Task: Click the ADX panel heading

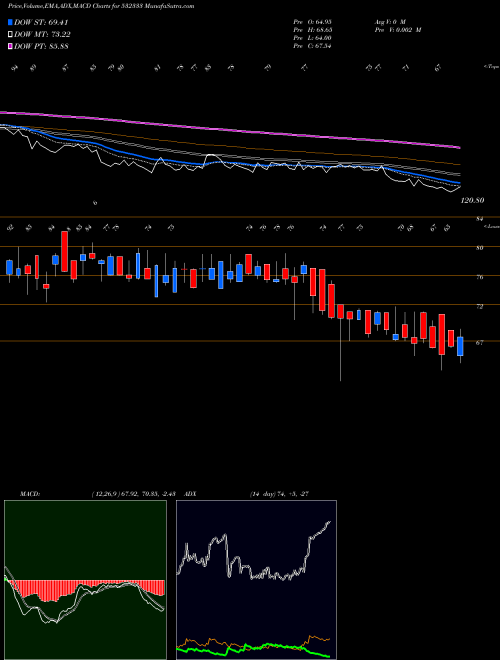Action: 190,494
